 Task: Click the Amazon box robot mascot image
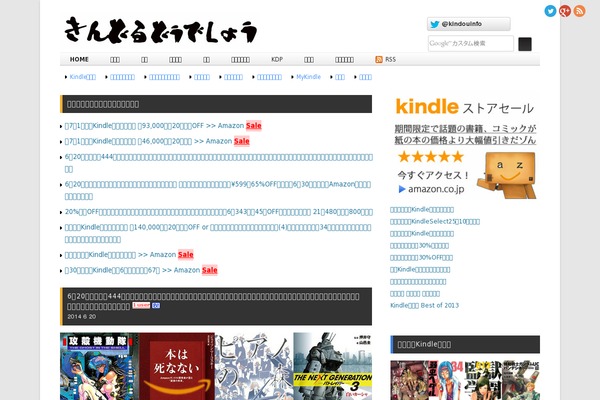pyautogui.click(x=507, y=175)
